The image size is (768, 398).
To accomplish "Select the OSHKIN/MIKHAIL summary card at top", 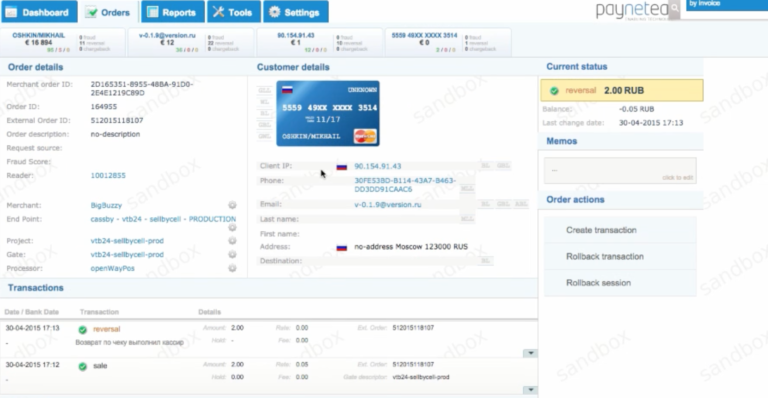I will click(x=62, y=43).
